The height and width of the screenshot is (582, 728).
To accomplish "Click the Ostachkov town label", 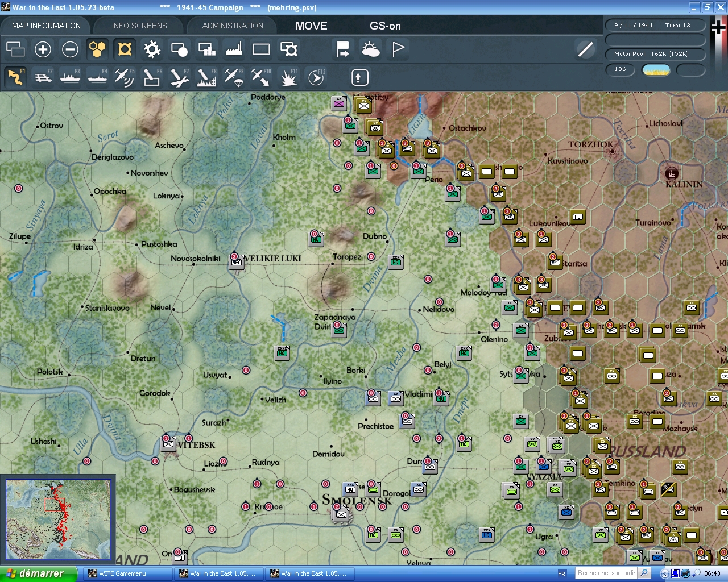I will [468, 128].
